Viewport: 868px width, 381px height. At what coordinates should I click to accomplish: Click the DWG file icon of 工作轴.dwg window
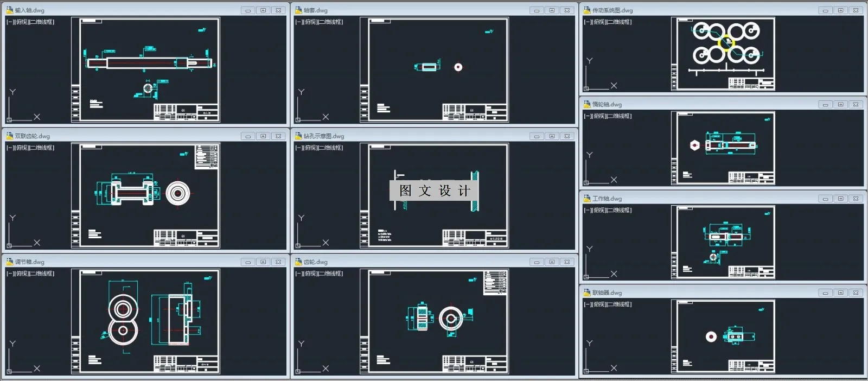pos(587,199)
